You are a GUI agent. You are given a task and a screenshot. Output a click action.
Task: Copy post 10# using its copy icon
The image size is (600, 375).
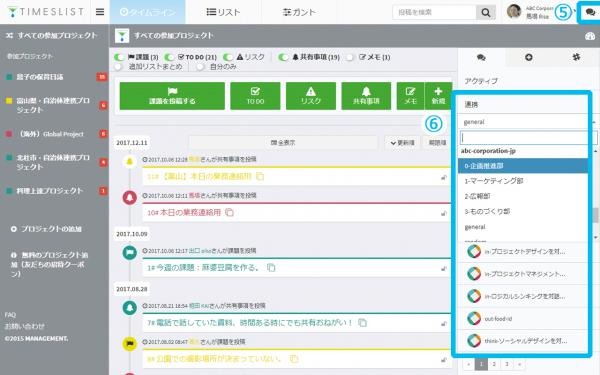click(x=229, y=212)
